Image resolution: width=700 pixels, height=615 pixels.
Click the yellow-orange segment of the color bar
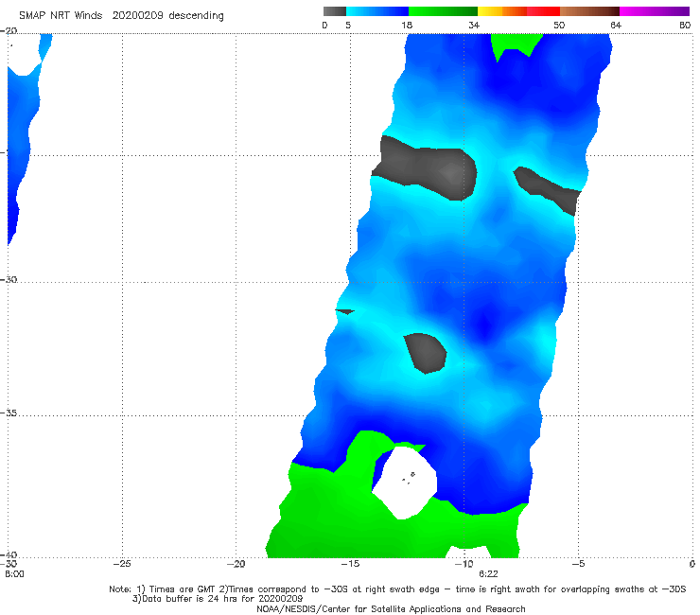pyautogui.click(x=501, y=11)
